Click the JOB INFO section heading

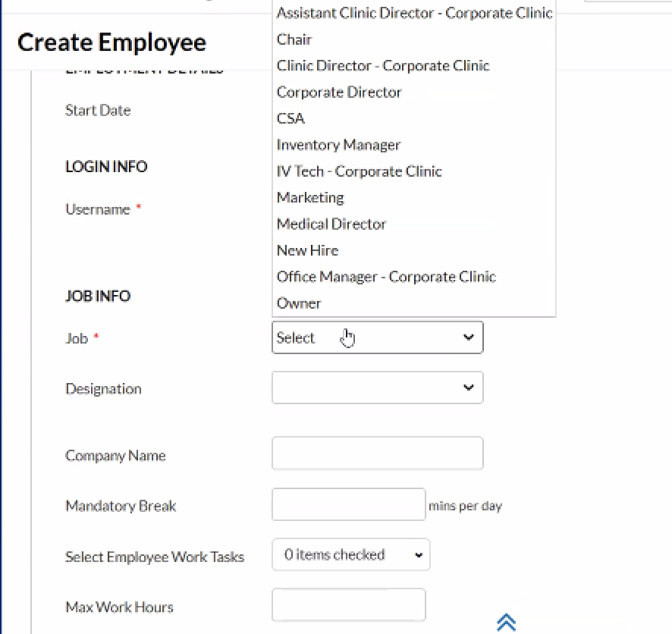(98, 296)
